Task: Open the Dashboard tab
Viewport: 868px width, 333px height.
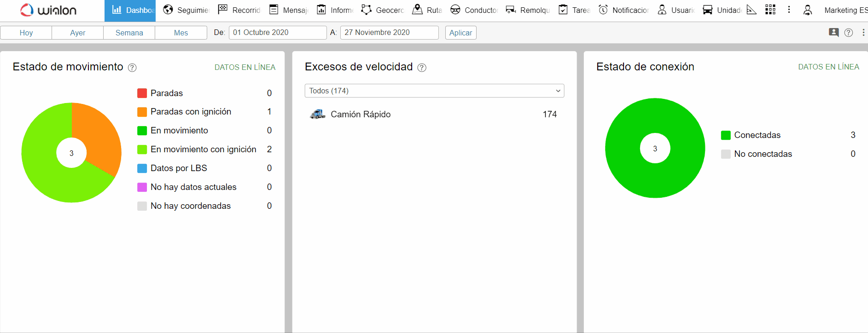Action: (x=130, y=11)
